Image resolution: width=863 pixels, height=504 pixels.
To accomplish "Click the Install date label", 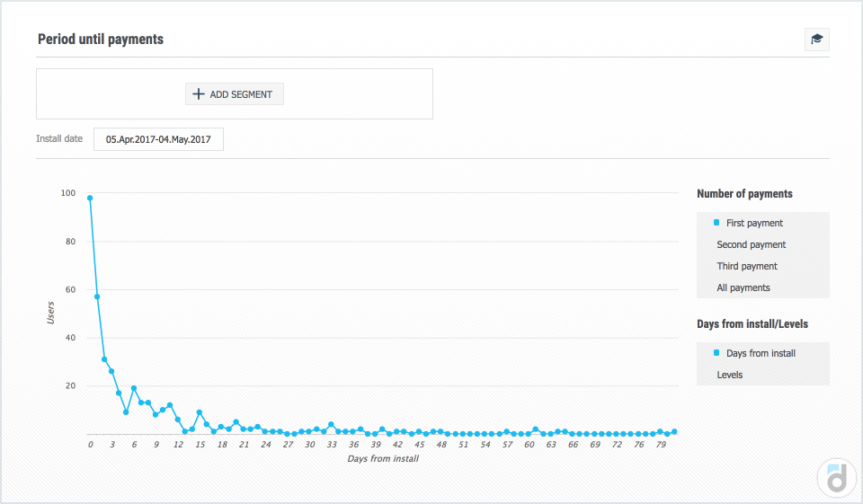I will (x=59, y=139).
